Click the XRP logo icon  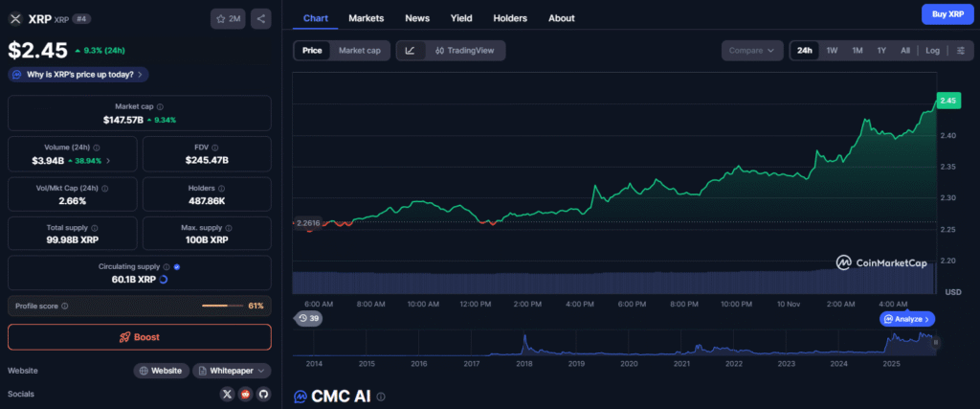click(15, 19)
